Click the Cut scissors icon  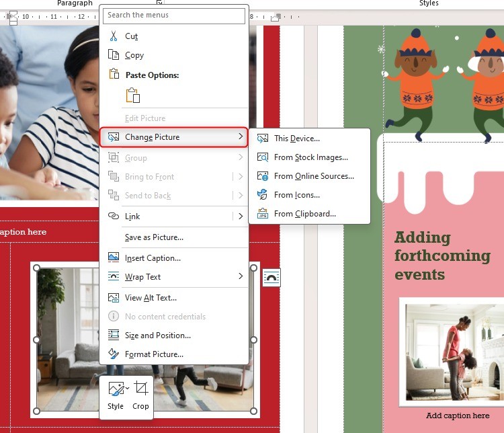[x=114, y=36]
